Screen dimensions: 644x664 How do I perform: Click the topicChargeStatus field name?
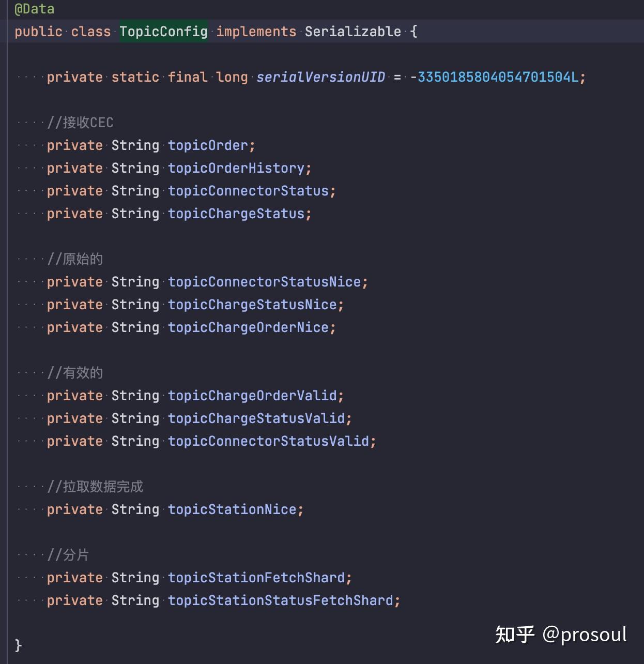point(236,214)
